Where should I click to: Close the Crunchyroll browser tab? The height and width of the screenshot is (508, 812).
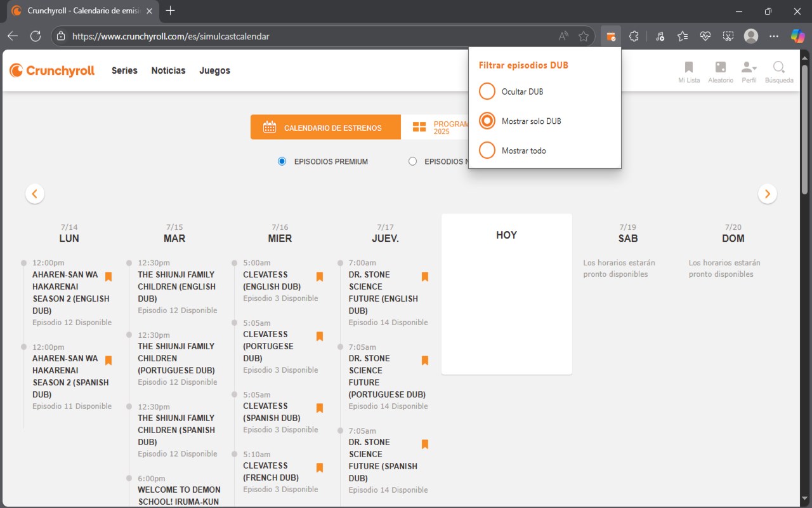pos(149,11)
